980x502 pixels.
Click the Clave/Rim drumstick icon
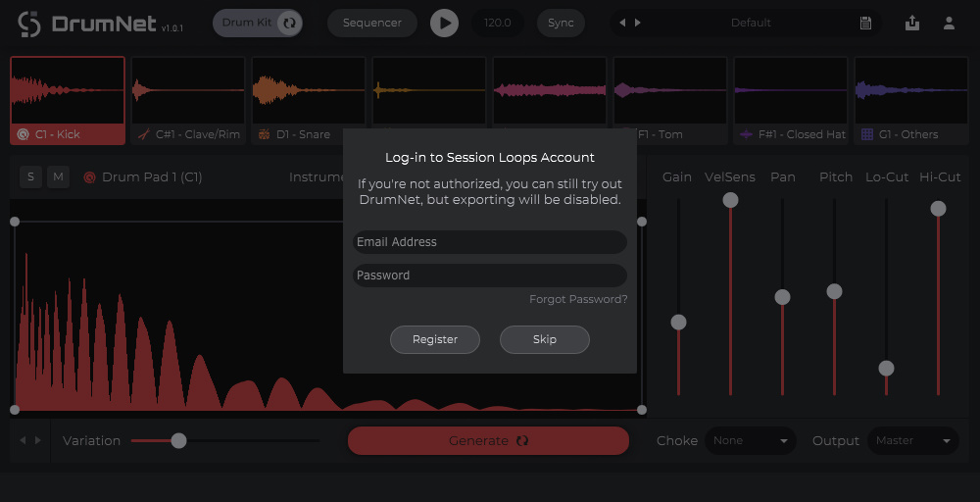pyautogui.click(x=144, y=134)
